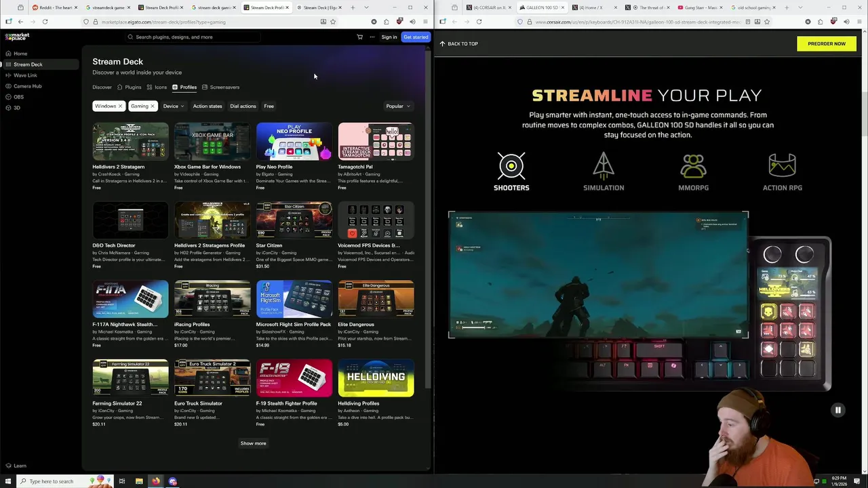
Task: Click the Elgato Marketplace logo
Action: click(17, 37)
